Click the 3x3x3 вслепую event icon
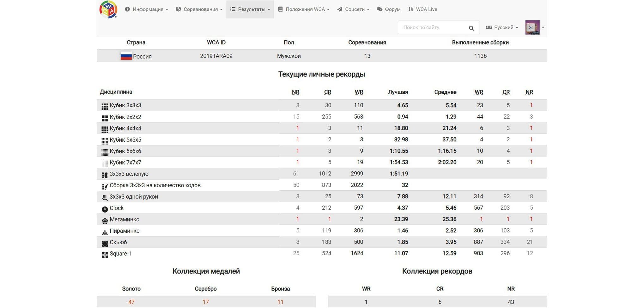 click(x=105, y=175)
